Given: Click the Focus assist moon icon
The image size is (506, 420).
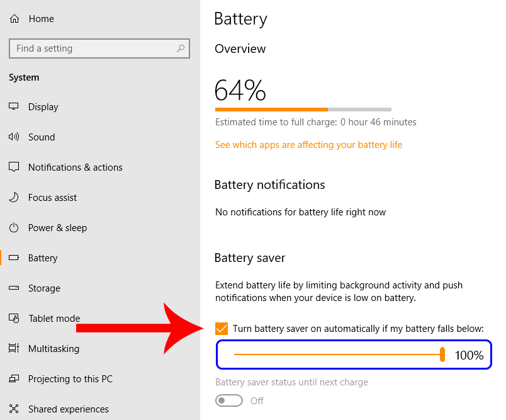Looking at the screenshot, I should (x=14, y=198).
